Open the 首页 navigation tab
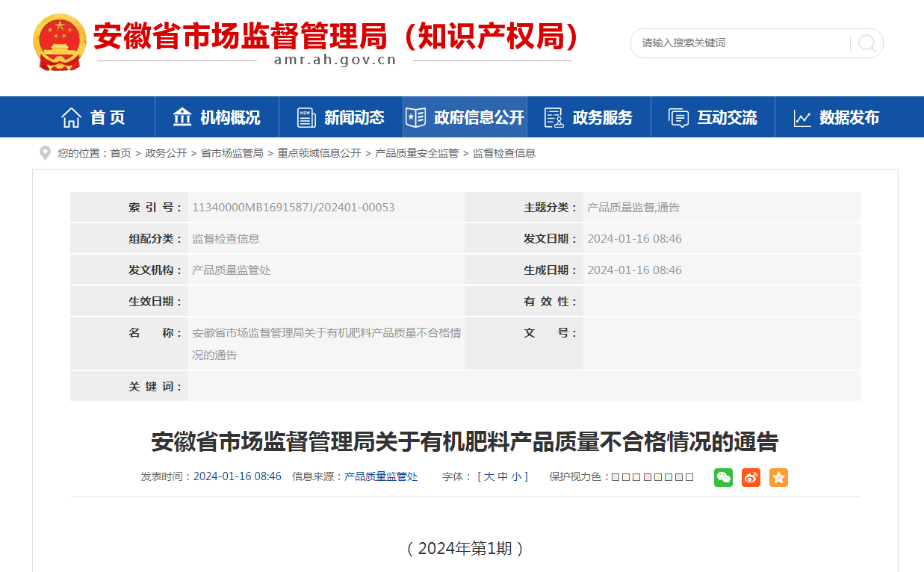Image resolution: width=924 pixels, height=572 pixels. pos(93,117)
